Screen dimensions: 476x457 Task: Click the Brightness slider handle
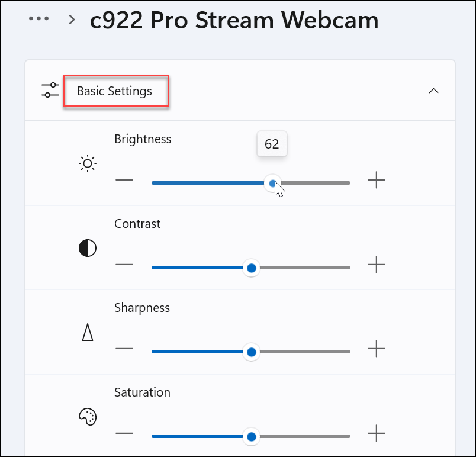coord(272,184)
